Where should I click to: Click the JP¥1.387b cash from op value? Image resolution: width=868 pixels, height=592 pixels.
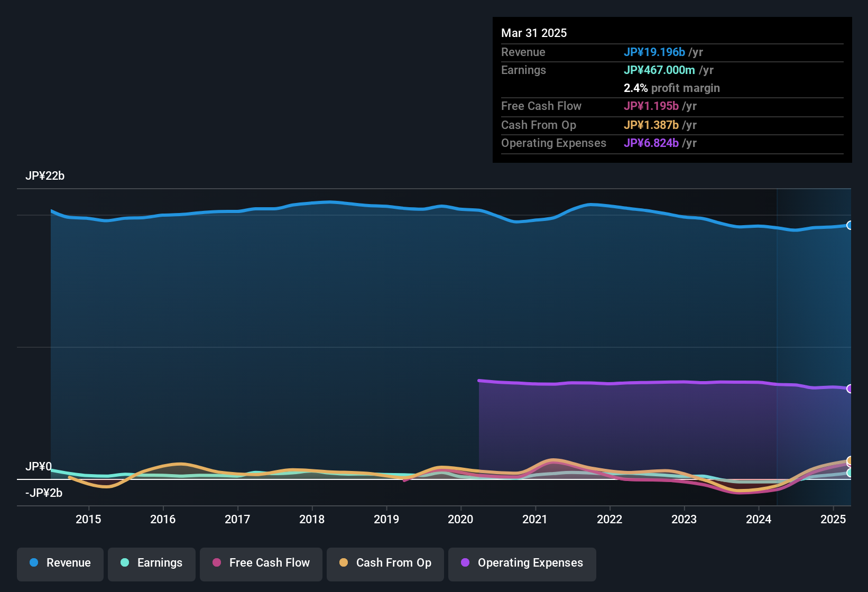click(651, 125)
